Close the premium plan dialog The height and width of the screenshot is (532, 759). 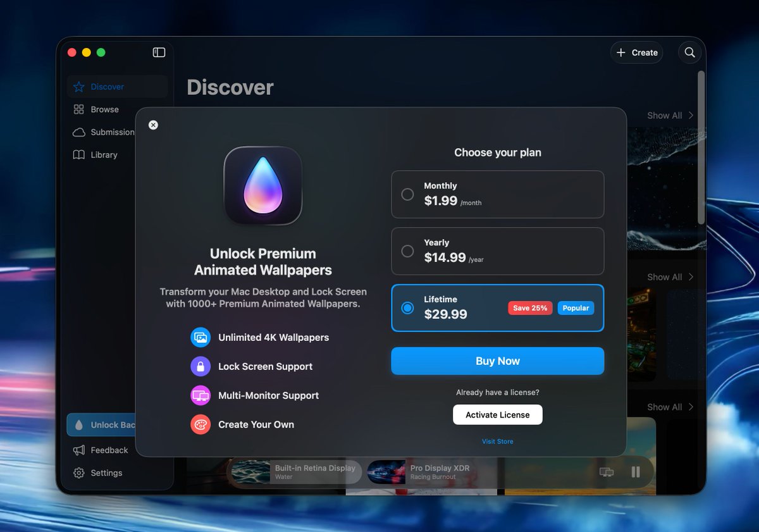153,125
